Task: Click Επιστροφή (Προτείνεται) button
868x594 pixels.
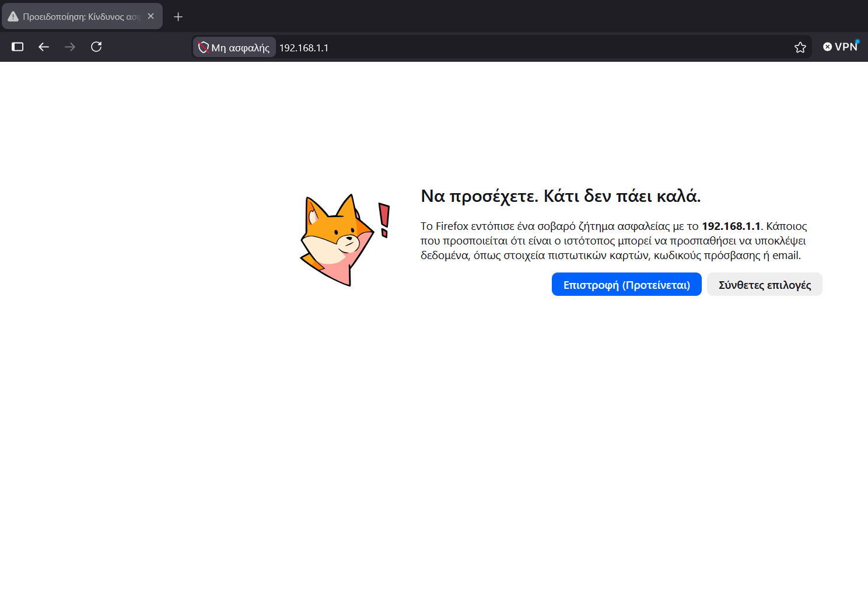Action: (626, 284)
